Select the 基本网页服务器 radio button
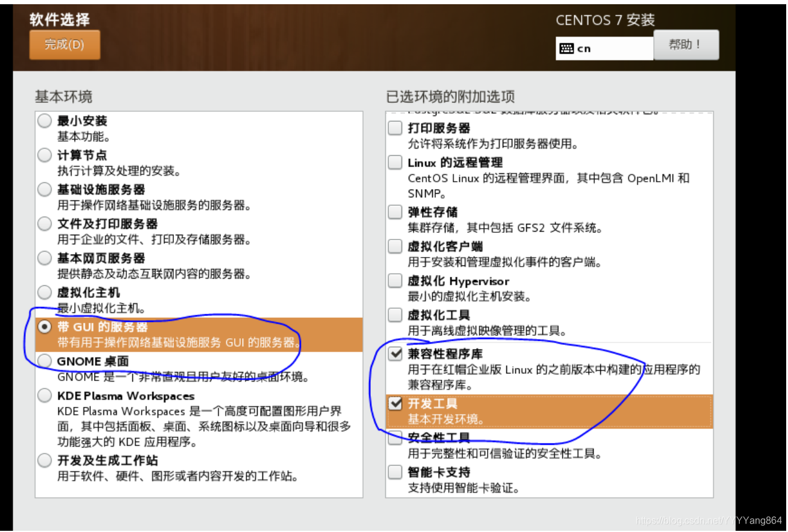This screenshot has height=532, width=788. tap(45, 258)
